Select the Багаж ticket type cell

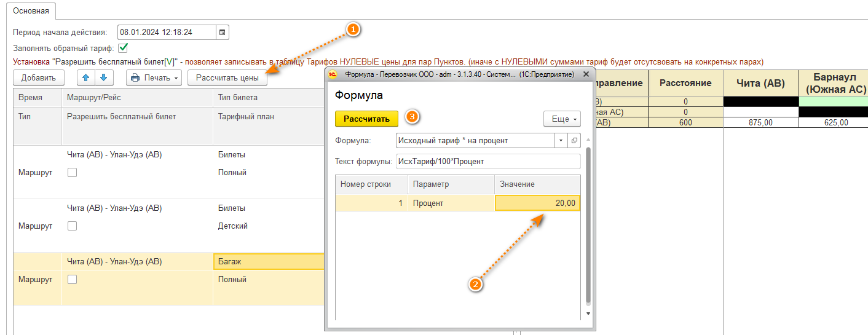coord(268,262)
